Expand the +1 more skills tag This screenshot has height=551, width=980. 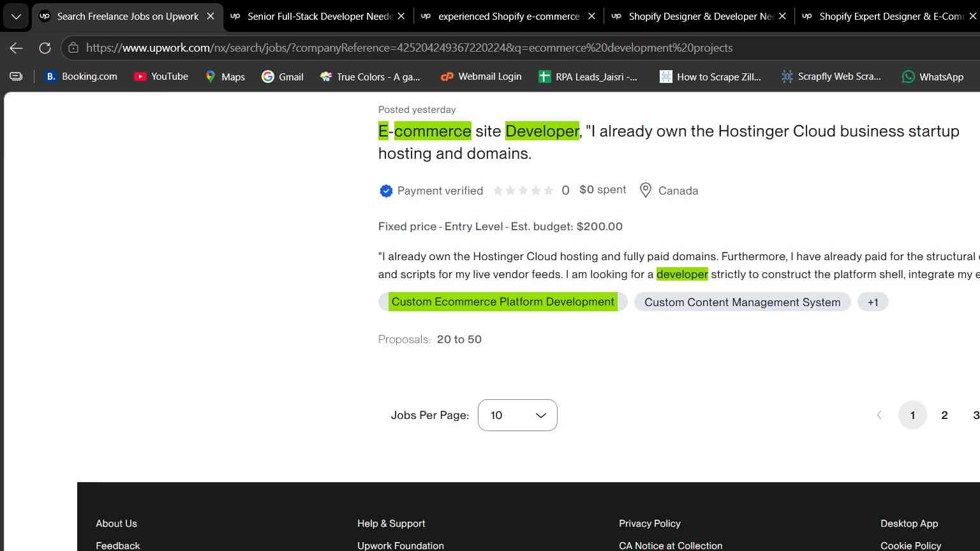coord(873,302)
